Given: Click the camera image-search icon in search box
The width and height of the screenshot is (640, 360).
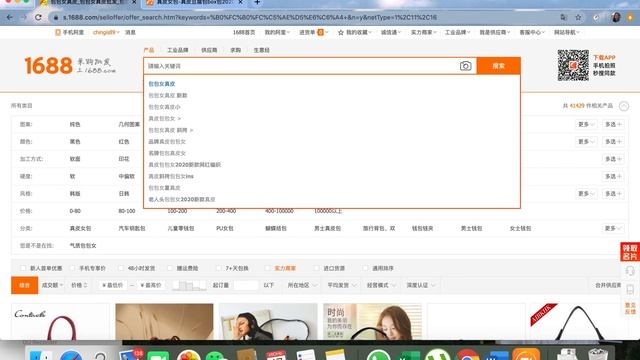Looking at the screenshot, I should point(465,66).
